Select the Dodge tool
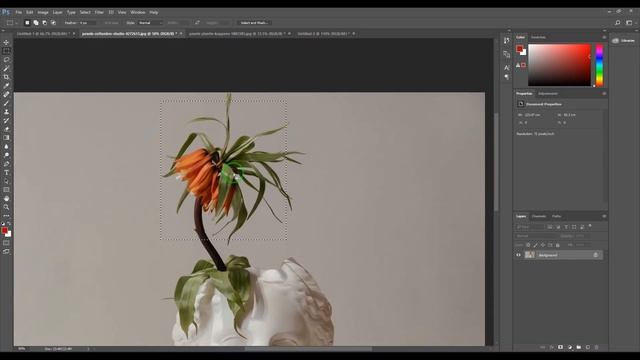The height and width of the screenshot is (360, 640). tap(6, 155)
